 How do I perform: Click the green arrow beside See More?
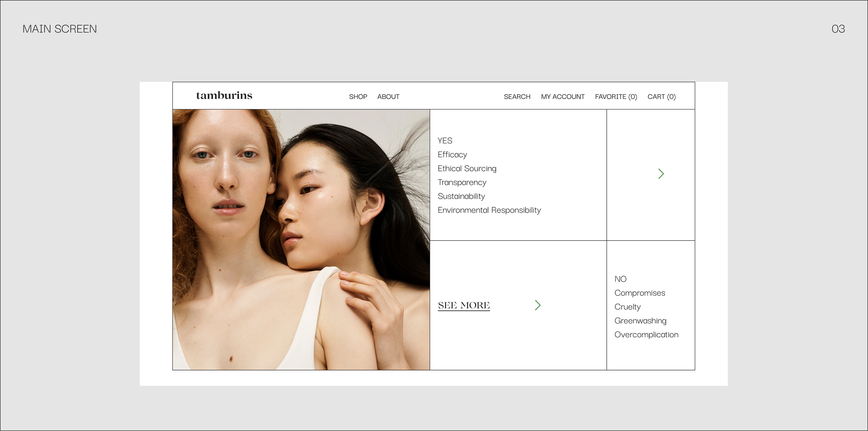(x=537, y=305)
